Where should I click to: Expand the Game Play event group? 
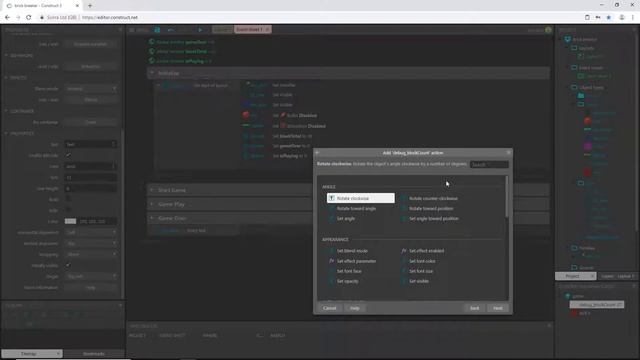click(152, 204)
